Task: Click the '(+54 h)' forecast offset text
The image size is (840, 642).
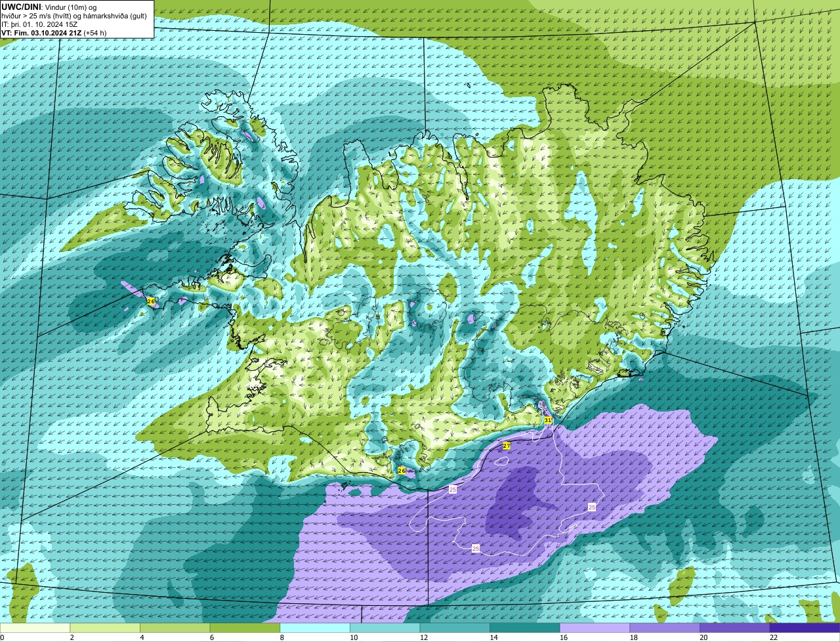Action: tap(95, 33)
